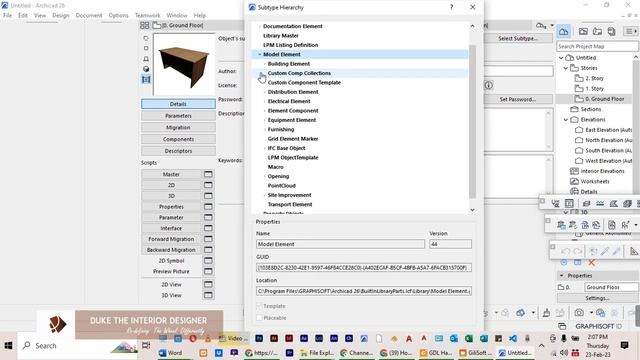
Task: Click the Migration button
Action: pyautogui.click(x=178, y=127)
